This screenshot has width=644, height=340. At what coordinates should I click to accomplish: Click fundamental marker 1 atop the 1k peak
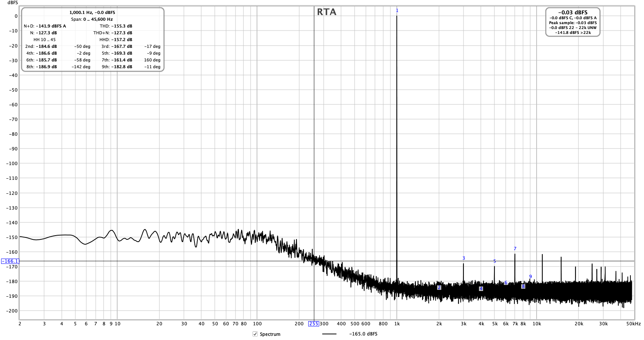397,11
